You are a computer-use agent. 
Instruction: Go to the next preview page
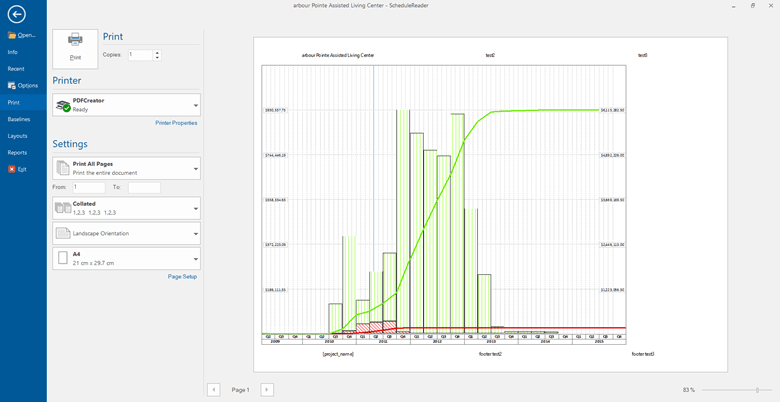tap(267, 390)
